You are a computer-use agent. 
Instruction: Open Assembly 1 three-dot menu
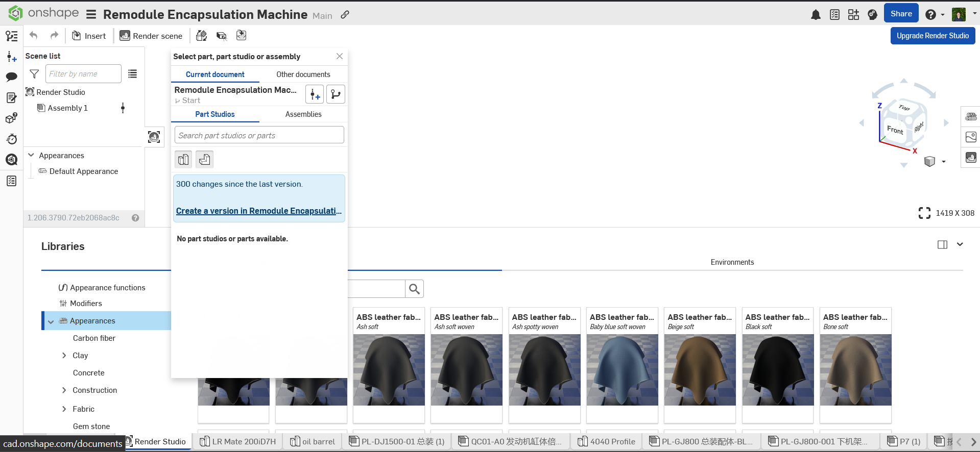(123, 108)
